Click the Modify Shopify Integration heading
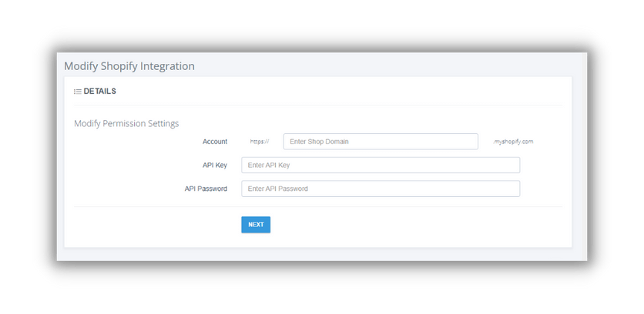The image size is (644, 314). coord(129,66)
